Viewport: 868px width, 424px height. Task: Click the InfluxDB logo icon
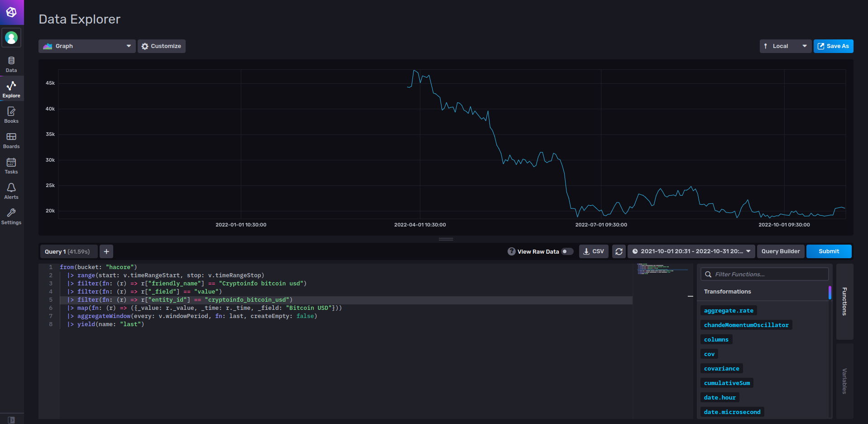pos(12,12)
